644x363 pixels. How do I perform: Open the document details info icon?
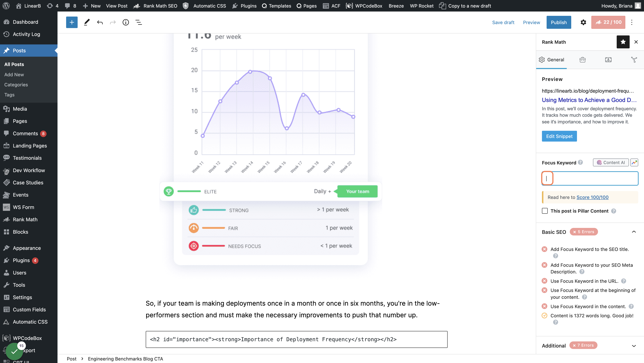coord(126,22)
